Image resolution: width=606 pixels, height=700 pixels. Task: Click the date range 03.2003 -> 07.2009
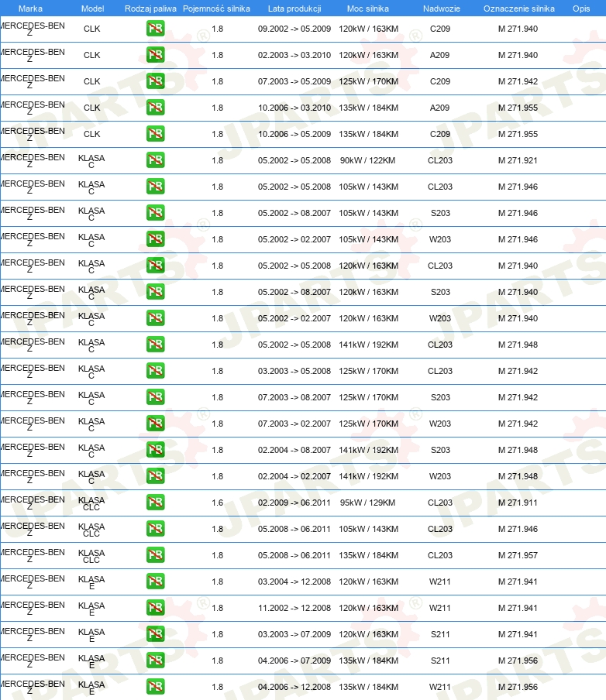click(294, 634)
